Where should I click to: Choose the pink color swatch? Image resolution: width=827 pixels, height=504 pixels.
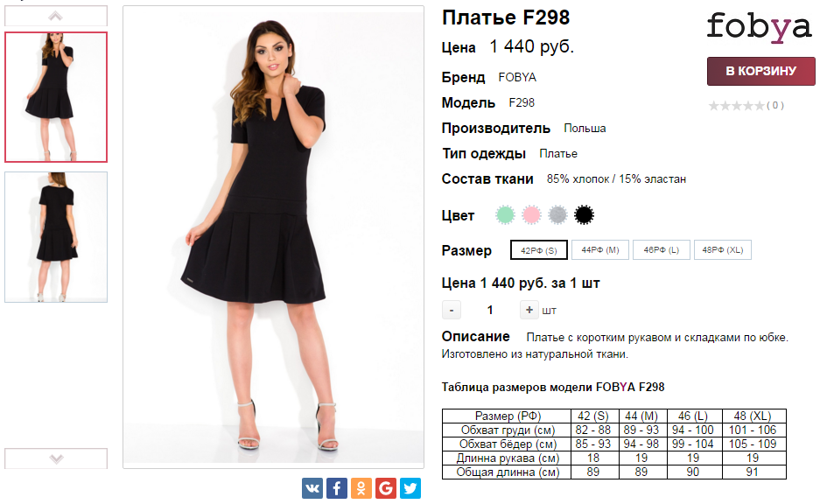tap(532, 215)
